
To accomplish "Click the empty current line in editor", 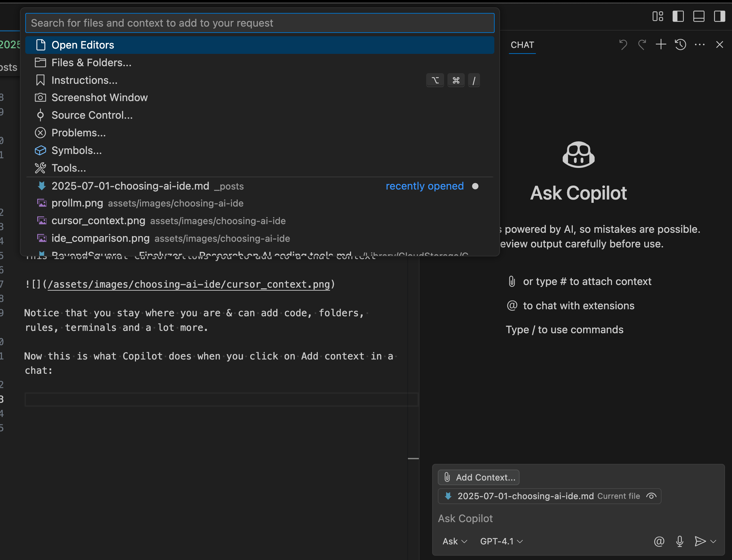I will point(222,399).
